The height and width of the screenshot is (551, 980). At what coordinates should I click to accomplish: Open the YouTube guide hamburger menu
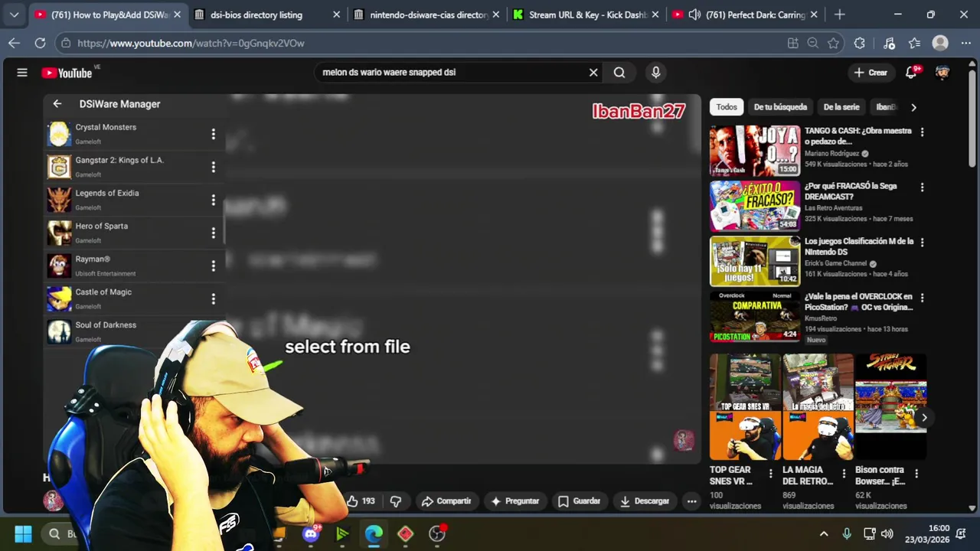[22, 73]
